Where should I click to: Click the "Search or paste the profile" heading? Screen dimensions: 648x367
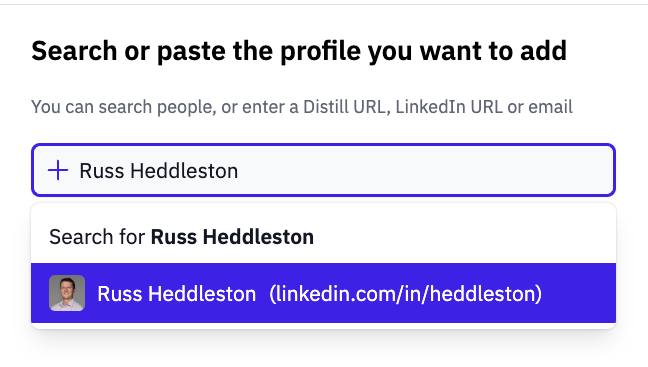pyautogui.click(x=299, y=51)
